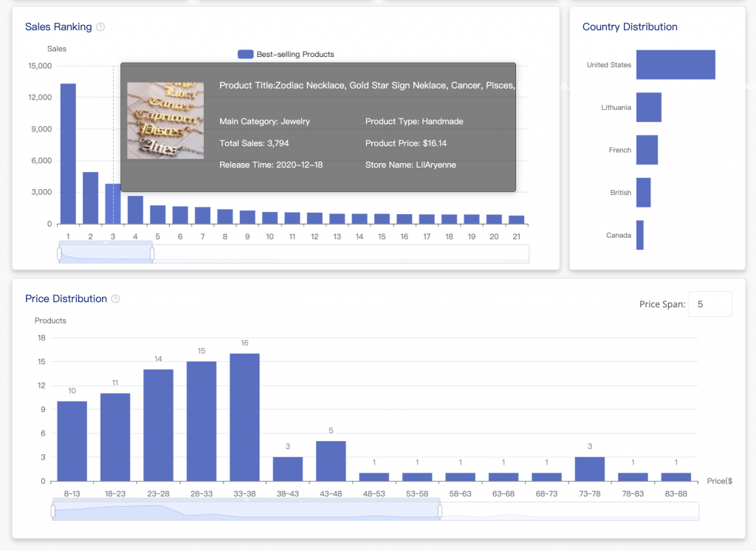756x551 pixels.
Task: Select the rank 1 bar in Sales Ranking
Action: point(68,154)
